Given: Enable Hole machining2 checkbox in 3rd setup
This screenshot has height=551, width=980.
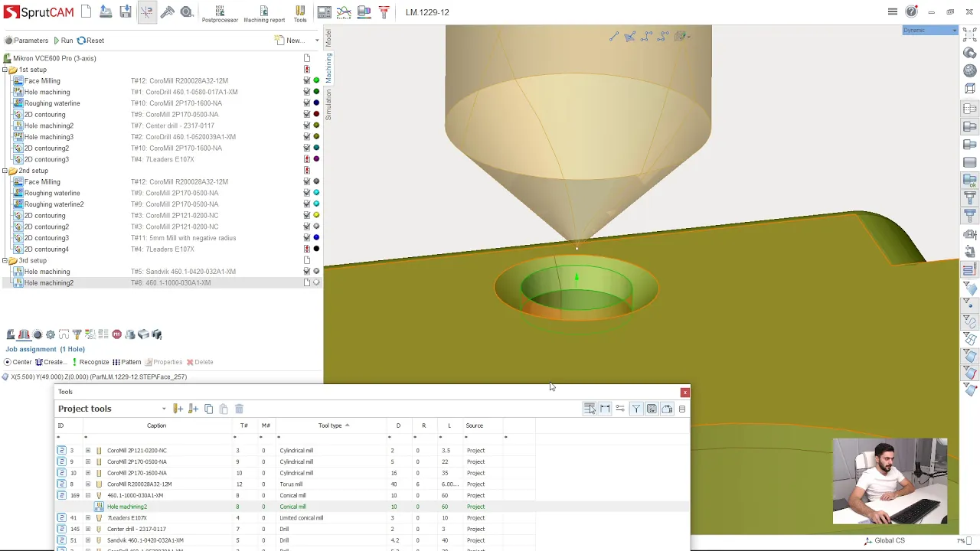Looking at the screenshot, I should [307, 282].
